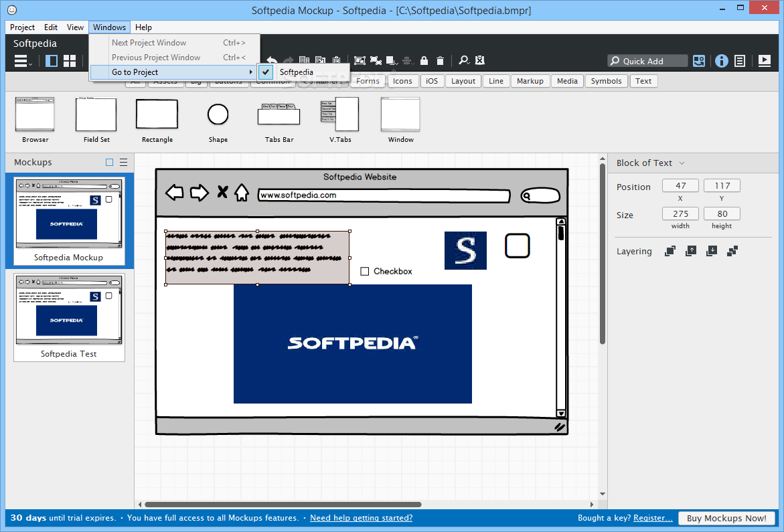The image size is (784, 532).
Task: Pick the Field Set control from library
Action: pos(96,120)
